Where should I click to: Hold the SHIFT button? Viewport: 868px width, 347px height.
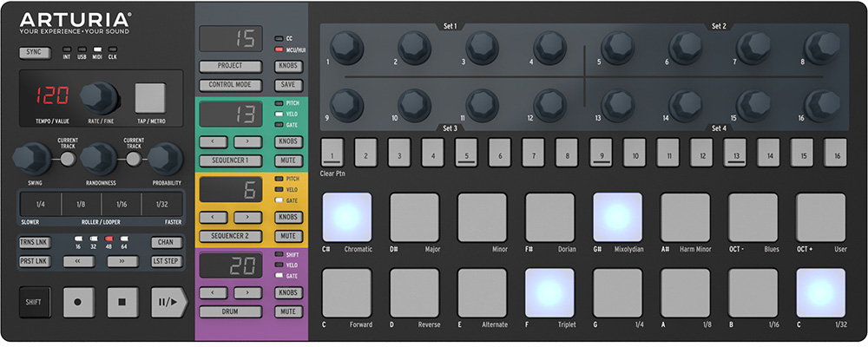pyautogui.click(x=35, y=302)
